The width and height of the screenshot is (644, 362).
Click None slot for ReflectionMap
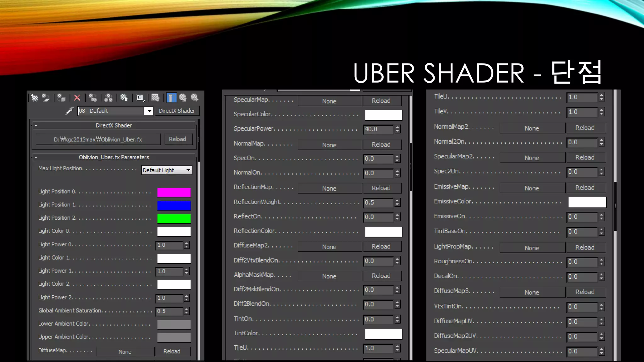[x=329, y=189]
